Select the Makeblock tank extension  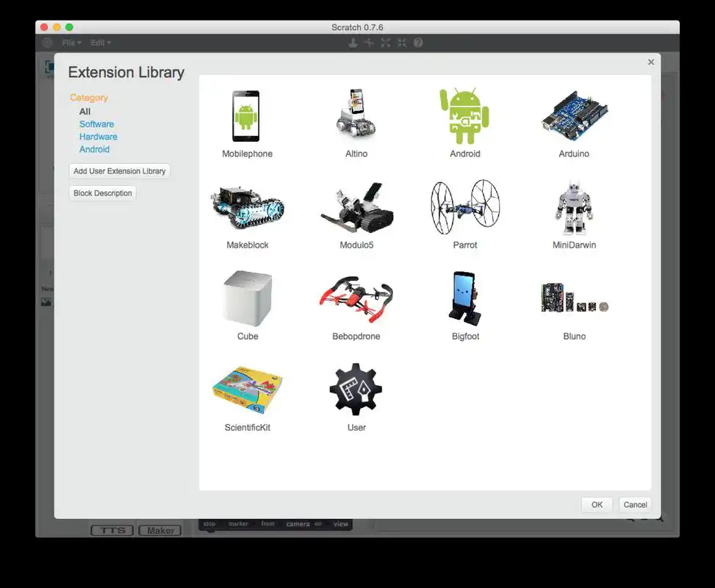coord(247,207)
